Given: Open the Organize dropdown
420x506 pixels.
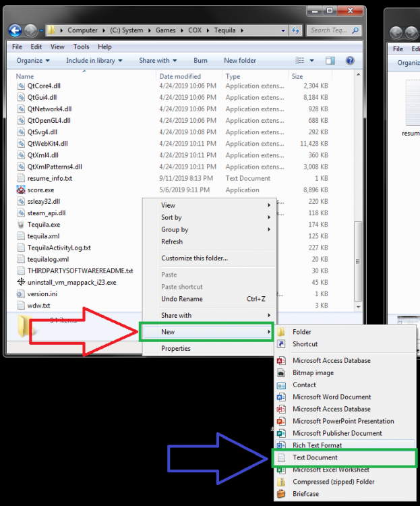Looking at the screenshot, I should coord(33,61).
